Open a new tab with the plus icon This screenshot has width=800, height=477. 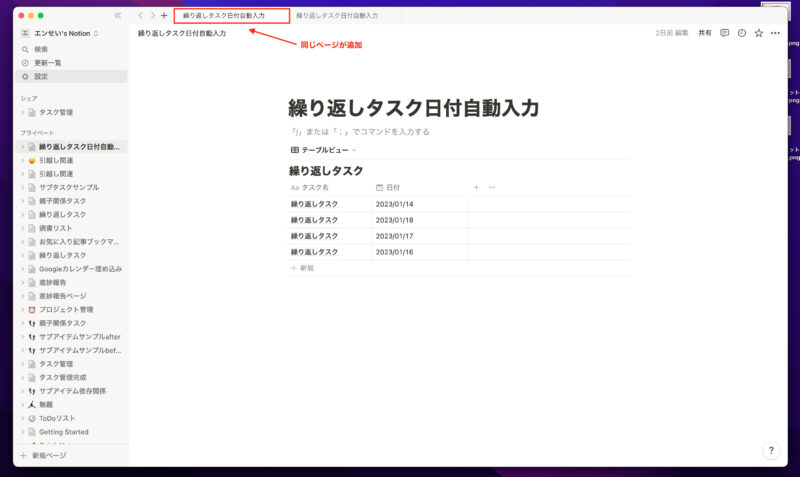[164, 16]
